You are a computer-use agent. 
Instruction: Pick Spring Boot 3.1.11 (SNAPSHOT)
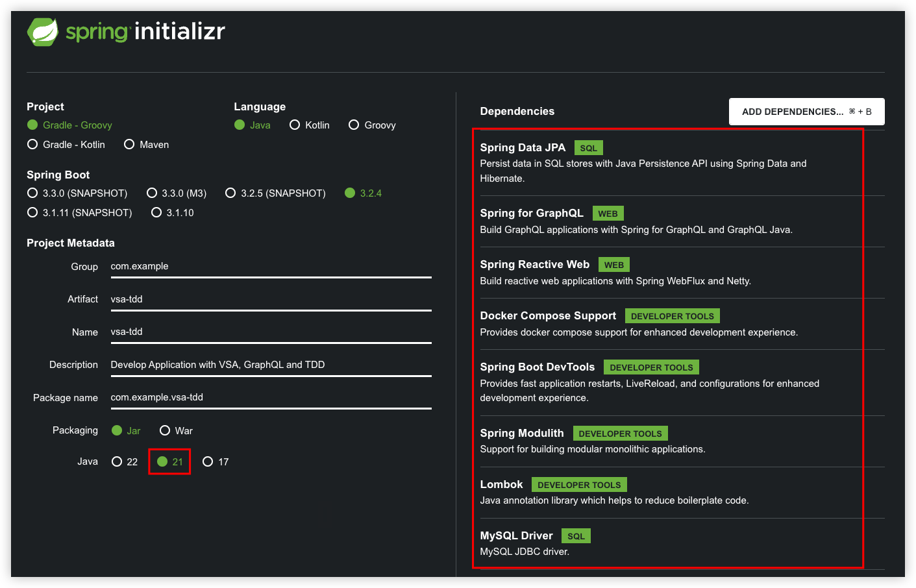79,213
